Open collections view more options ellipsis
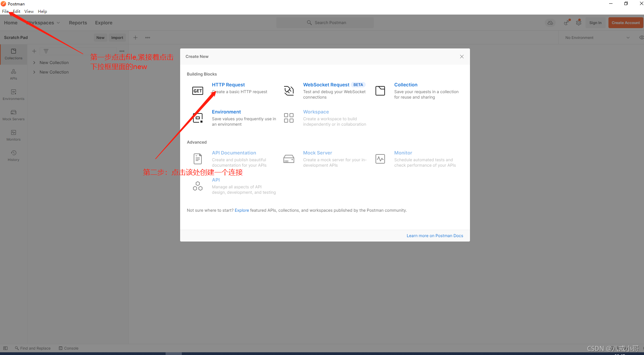644x355 pixels. click(x=122, y=51)
